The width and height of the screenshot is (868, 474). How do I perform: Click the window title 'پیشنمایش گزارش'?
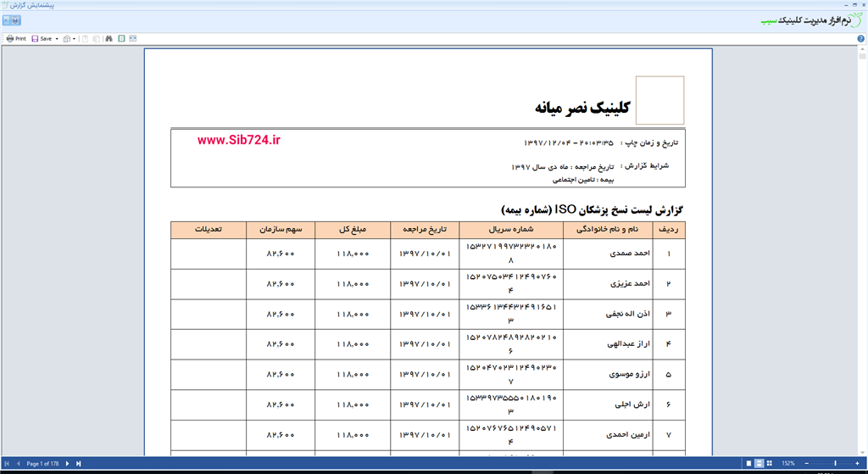pyautogui.click(x=34, y=4)
